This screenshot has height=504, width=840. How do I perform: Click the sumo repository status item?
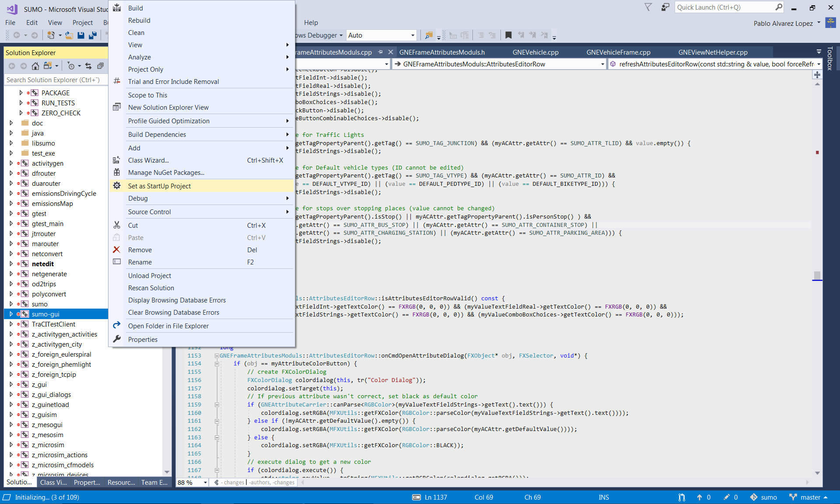763,497
